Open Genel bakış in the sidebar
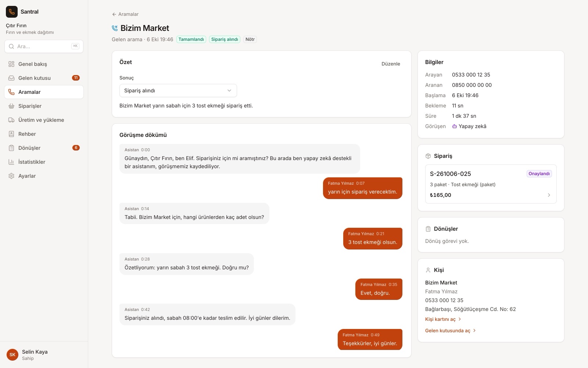 (44, 64)
